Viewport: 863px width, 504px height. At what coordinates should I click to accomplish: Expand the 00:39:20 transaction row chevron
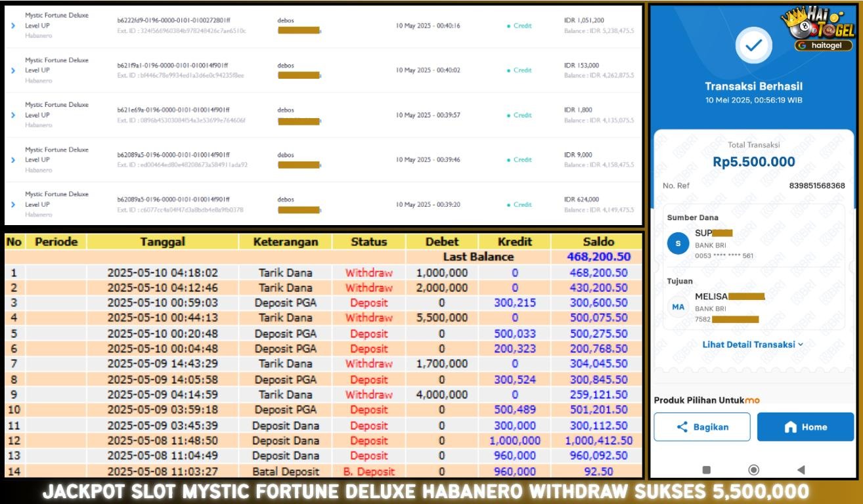pos(13,204)
